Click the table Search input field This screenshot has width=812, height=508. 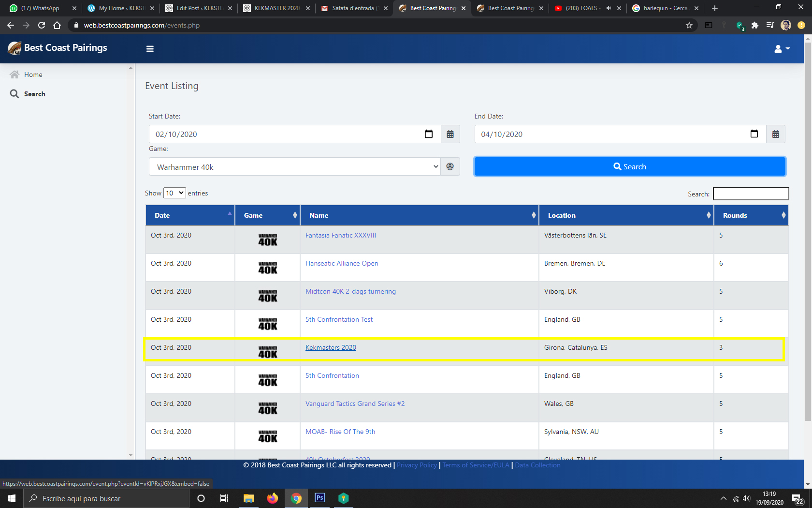pos(751,194)
